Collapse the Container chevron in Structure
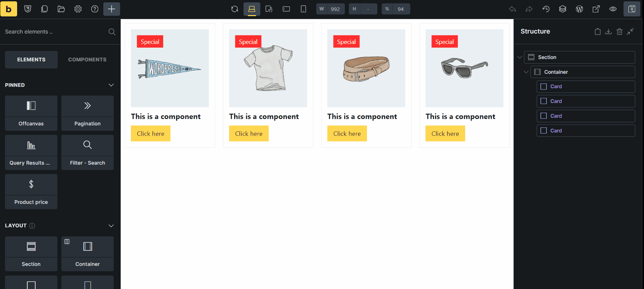Viewport: 644px width, 289px height. [526, 72]
